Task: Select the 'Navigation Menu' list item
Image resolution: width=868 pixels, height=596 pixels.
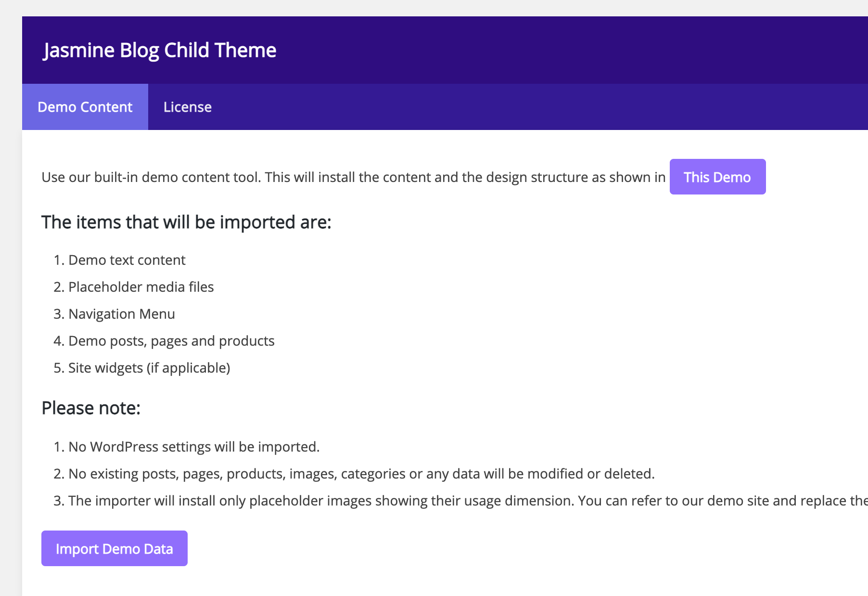Action: click(x=122, y=314)
